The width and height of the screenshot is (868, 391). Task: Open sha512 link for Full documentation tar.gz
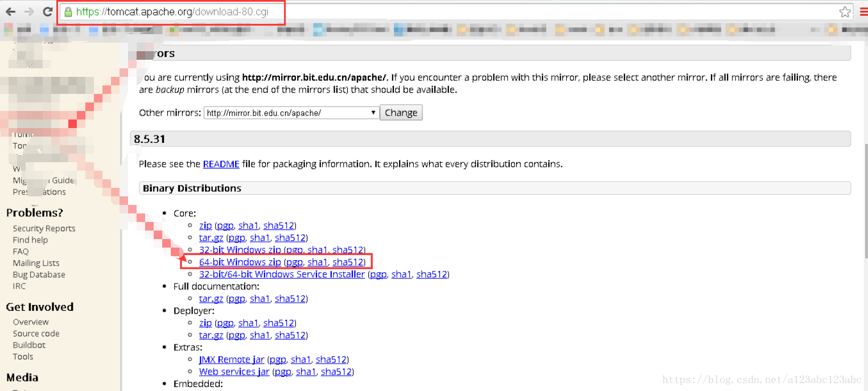(x=290, y=299)
